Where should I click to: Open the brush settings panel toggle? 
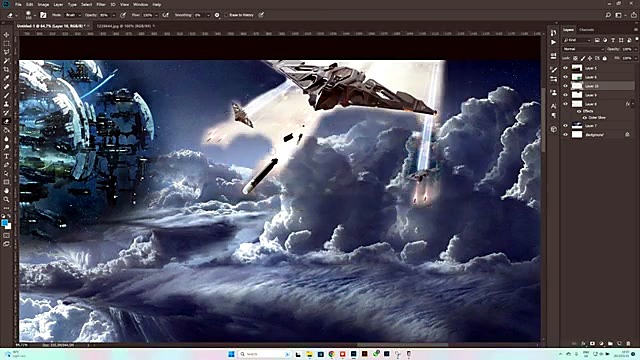click(43, 15)
